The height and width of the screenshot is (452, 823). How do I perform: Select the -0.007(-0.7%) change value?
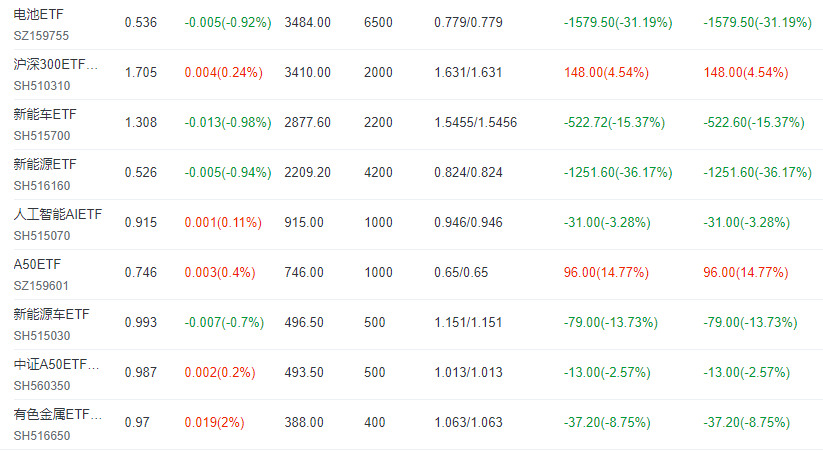coord(224,322)
